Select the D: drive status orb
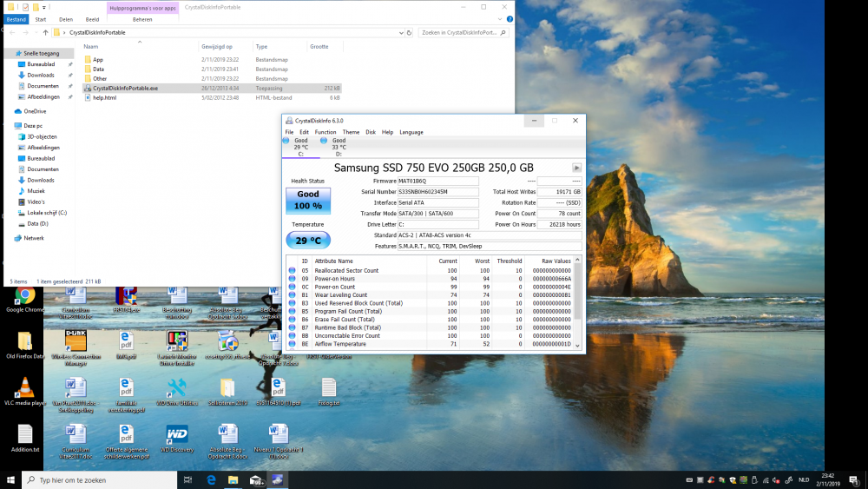 click(x=324, y=141)
